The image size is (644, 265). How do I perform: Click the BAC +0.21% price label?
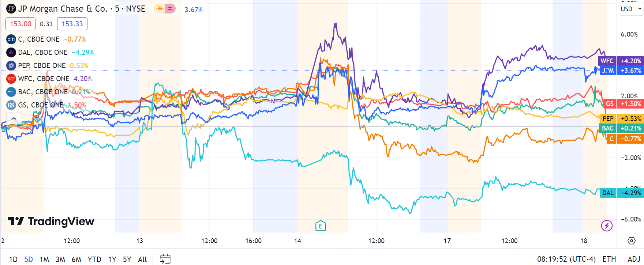pyautogui.click(x=622, y=128)
